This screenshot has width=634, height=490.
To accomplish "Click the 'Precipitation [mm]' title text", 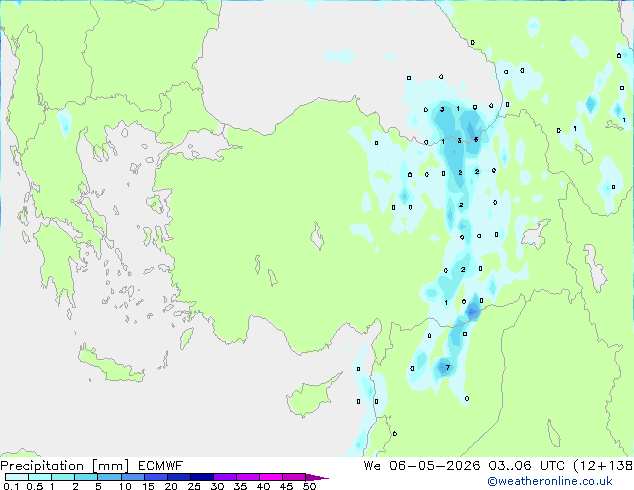I will (65, 466).
